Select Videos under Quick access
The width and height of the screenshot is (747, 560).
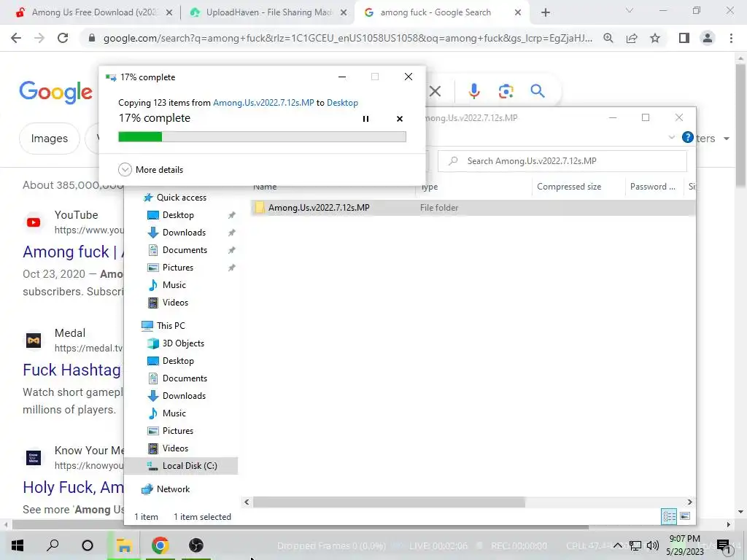175,303
